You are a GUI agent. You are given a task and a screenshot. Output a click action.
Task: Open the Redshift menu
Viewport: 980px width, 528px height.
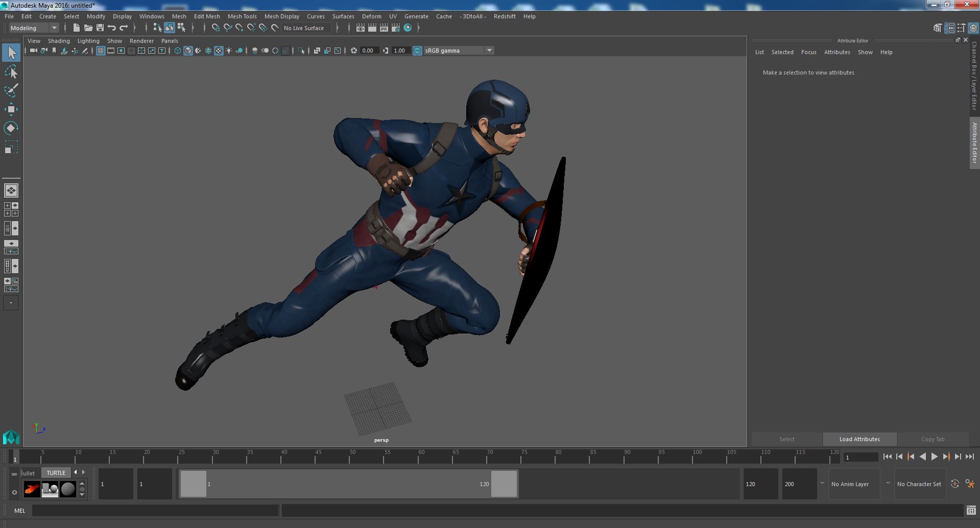tap(505, 16)
